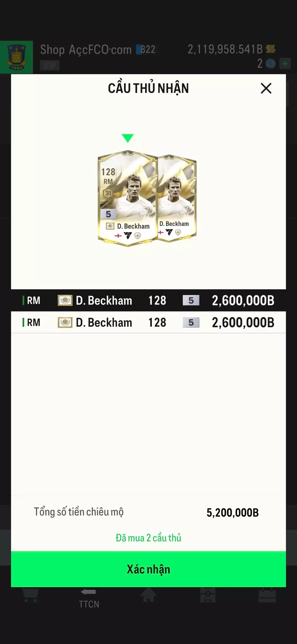
Task: Go to the home icon
Action: [148, 595]
